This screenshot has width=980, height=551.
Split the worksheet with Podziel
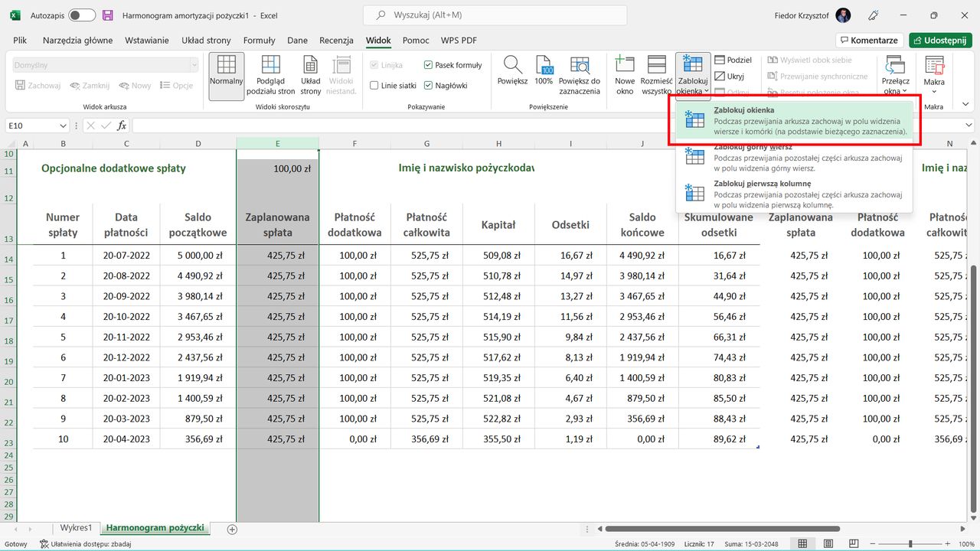point(733,59)
